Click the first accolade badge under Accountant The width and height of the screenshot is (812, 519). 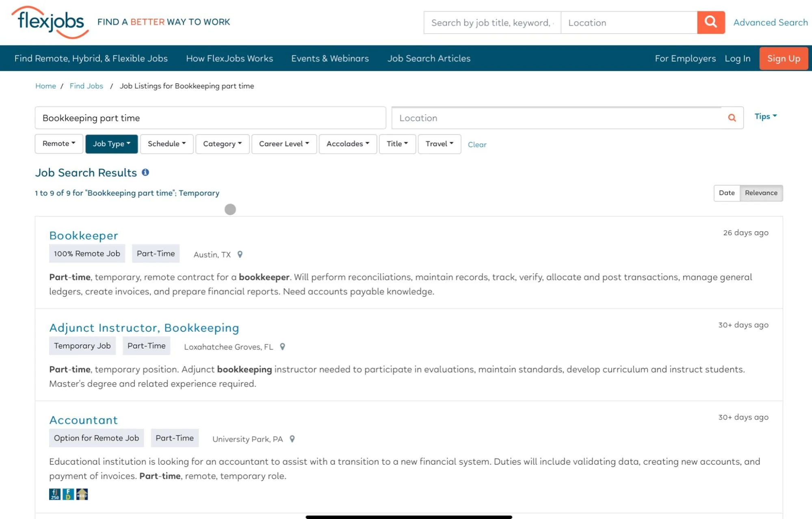click(55, 494)
